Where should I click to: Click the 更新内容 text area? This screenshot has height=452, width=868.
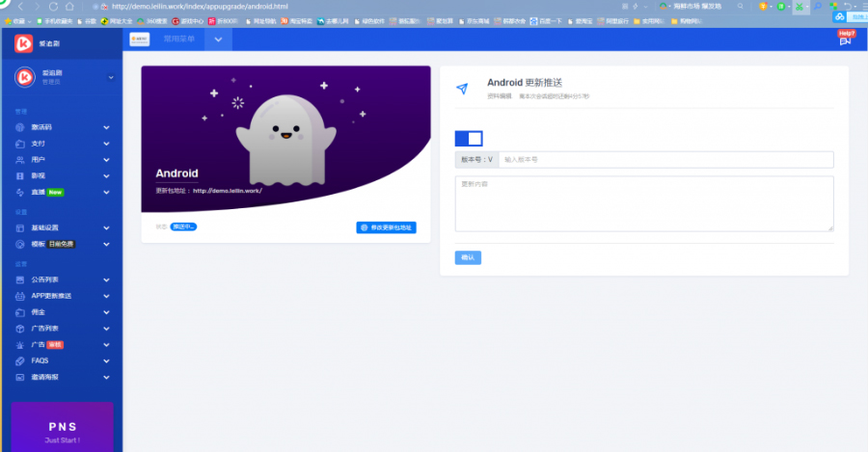click(x=643, y=203)
